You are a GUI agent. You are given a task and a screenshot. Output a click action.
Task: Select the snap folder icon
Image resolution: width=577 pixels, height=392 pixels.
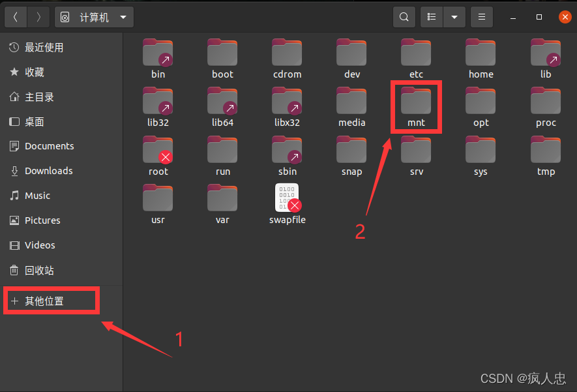tap(351, 150)
